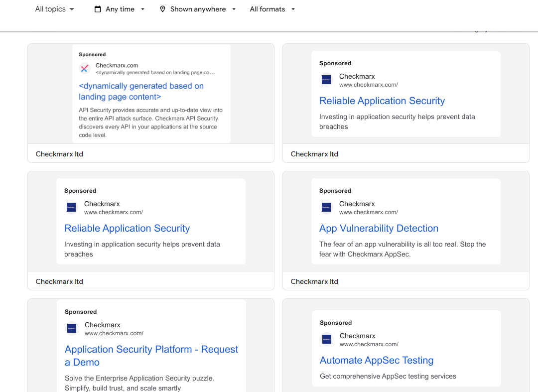
Task: Click Checkmarx.com advertiser name in first ad
Action: pyautogui.click(x=117, y=66)
